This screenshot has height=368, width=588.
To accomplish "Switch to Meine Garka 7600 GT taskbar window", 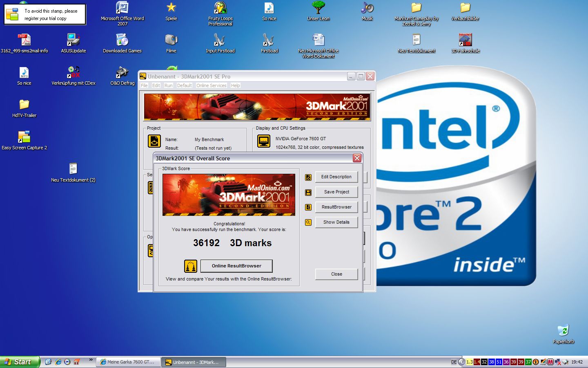I will (128, 362).
